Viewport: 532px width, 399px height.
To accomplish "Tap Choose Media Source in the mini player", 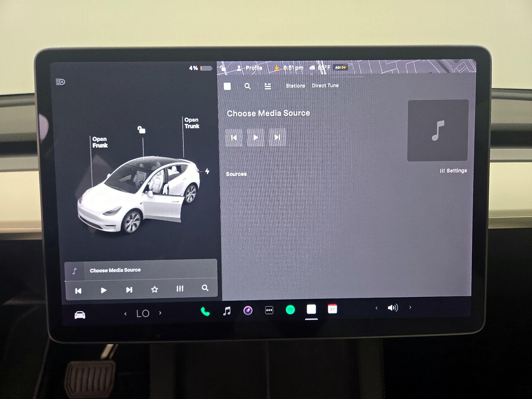I will (x=115, y=270).
